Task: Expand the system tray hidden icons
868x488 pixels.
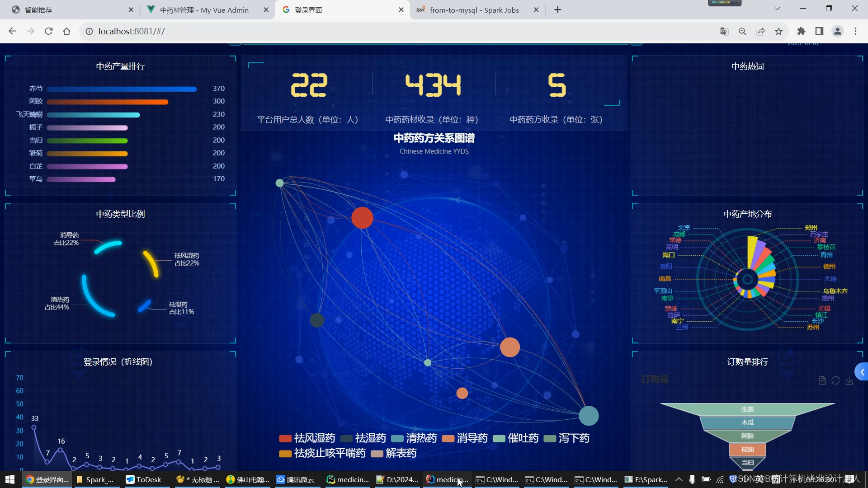Action: click(x=679, y=479)
